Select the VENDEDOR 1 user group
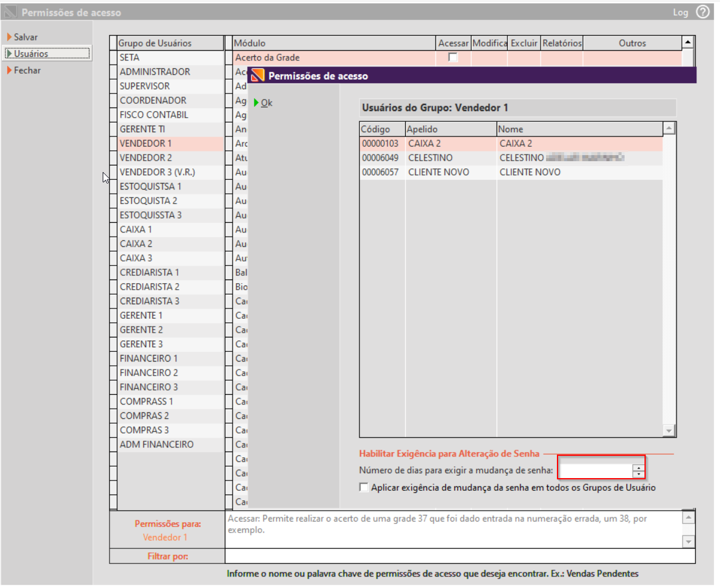 pos(170,143)
